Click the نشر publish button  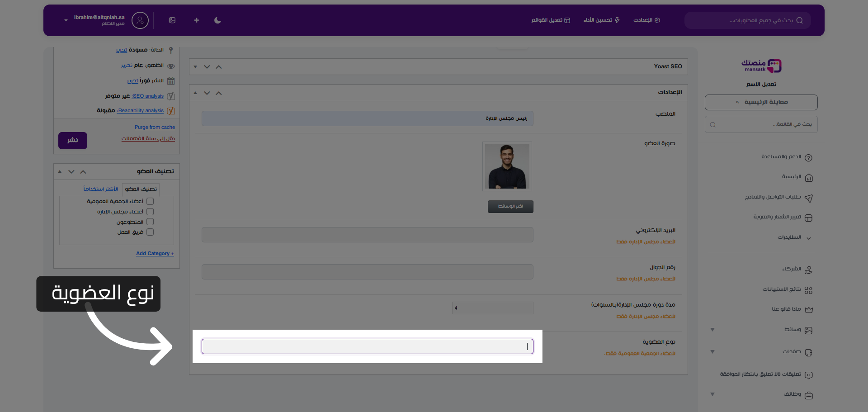pyautogui.click(x=73, y=141)
